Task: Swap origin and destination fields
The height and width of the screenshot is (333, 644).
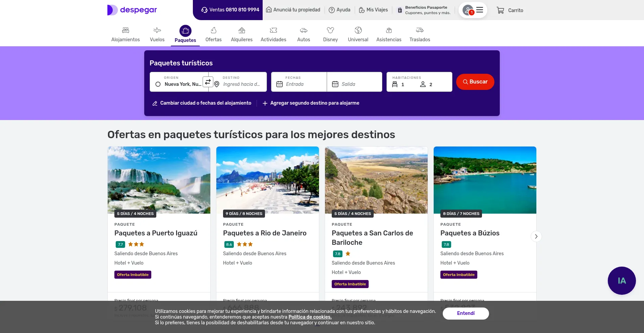Action: pyautogui.click(x=208, y=82)
